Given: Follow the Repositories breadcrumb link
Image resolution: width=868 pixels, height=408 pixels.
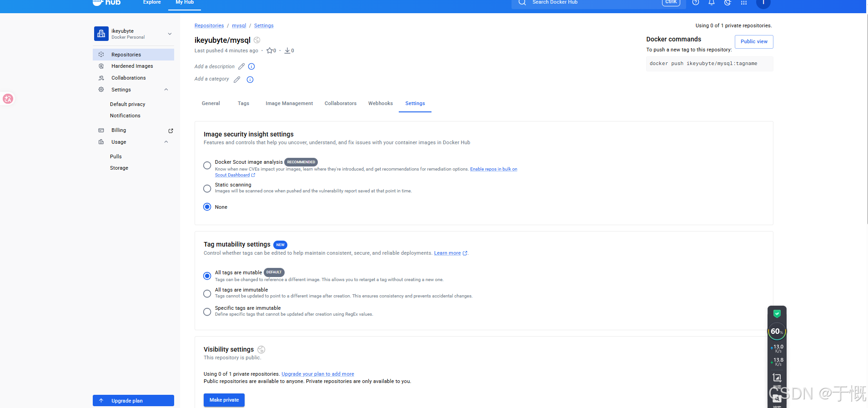Looking at the screenshot, I should pyautogui.click(x=209, y=25).
